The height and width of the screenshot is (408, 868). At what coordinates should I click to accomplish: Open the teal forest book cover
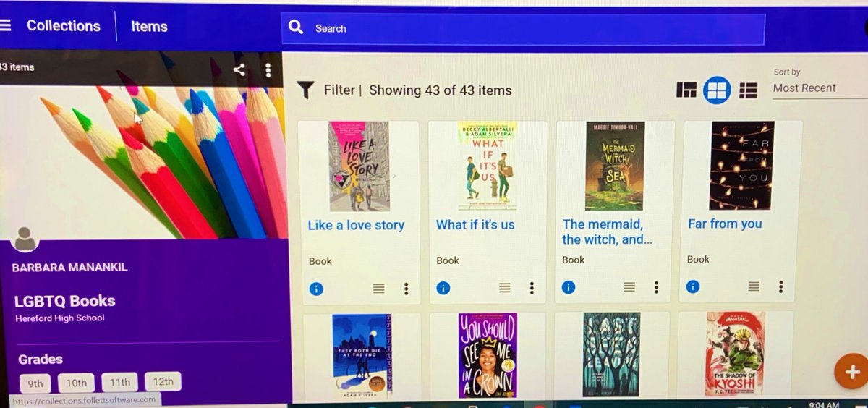click(x=612, y=354)
